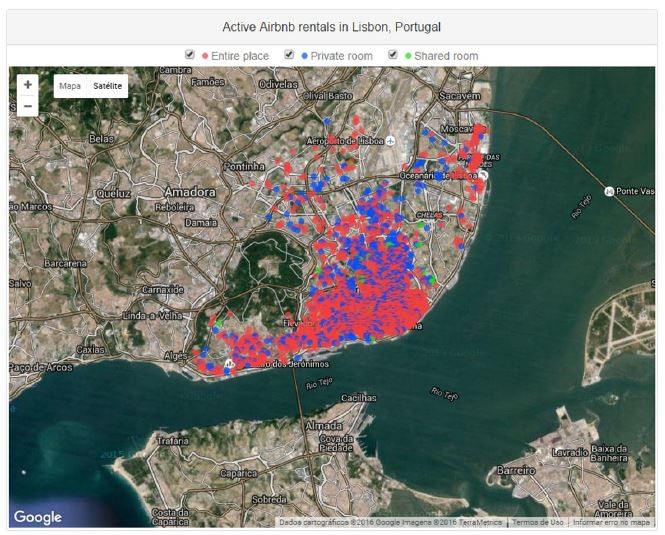665x535 pixels.
Task: Toggle the Private room checkbox
Action: (x=289, y=55)
